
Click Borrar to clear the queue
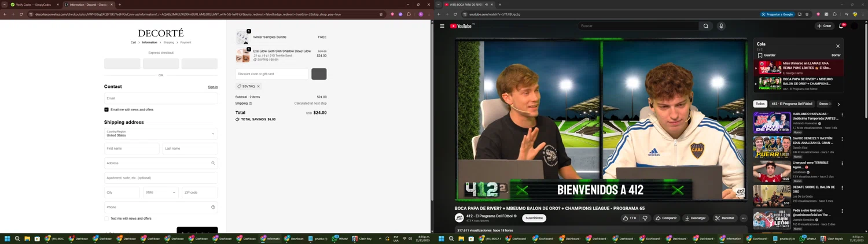pyautogui.click(x=836, y=56)
